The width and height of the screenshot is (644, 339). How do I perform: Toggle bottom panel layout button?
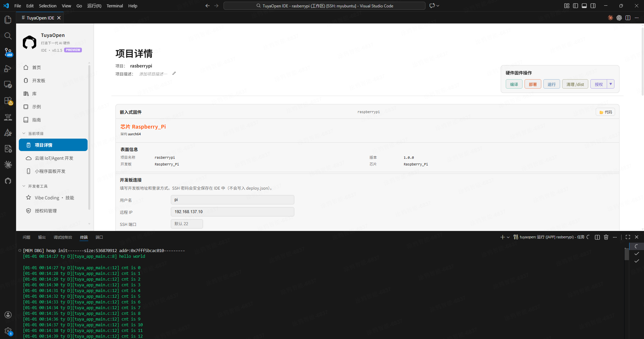coord(584,6)
